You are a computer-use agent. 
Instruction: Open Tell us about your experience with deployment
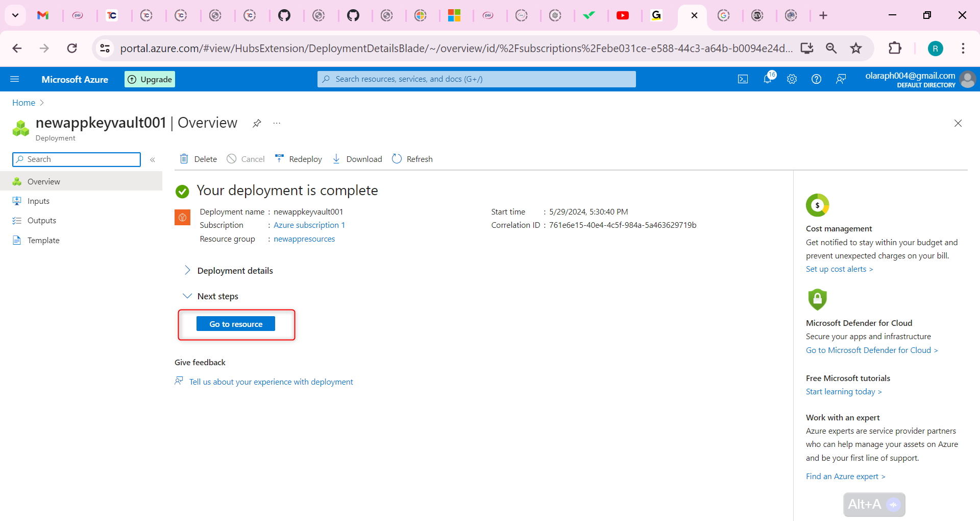click(x=271, y=382)
